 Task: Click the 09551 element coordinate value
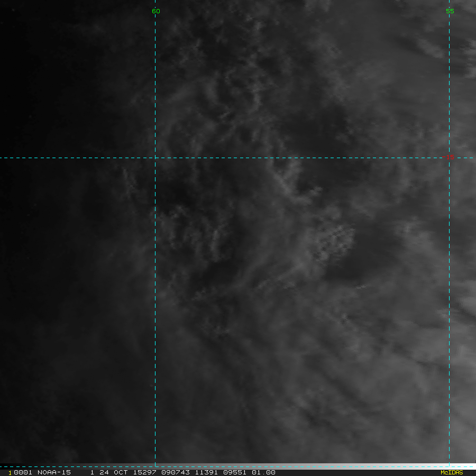point(235,472)
